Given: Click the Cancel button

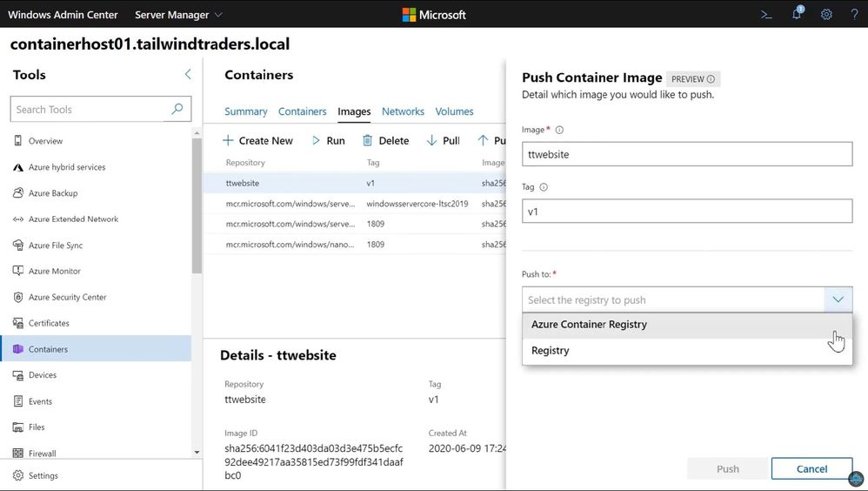Looking at the screenshot, I should point(811,469).
